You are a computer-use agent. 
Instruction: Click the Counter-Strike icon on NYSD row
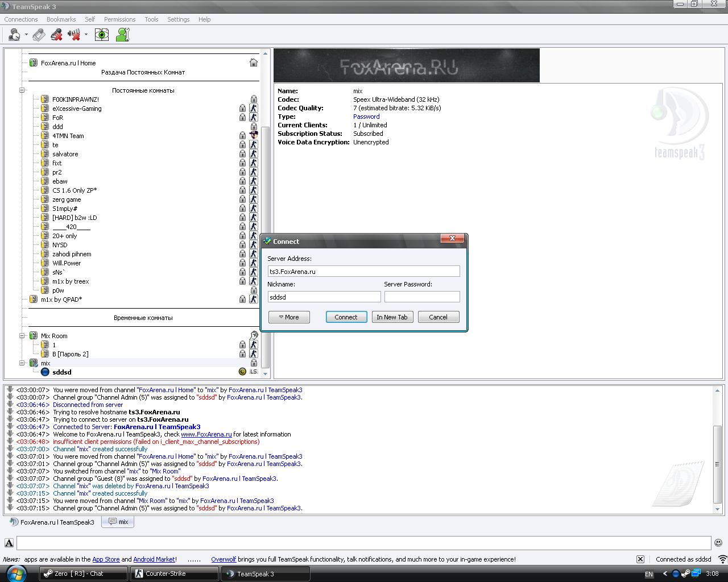(x=254, y=245)
